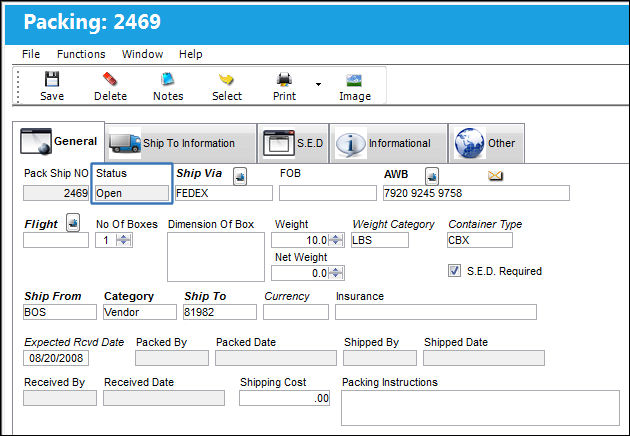Viewport: 630px width, 436px height.
Task: Increase the Weight spinner value
Action: [336, 237]
